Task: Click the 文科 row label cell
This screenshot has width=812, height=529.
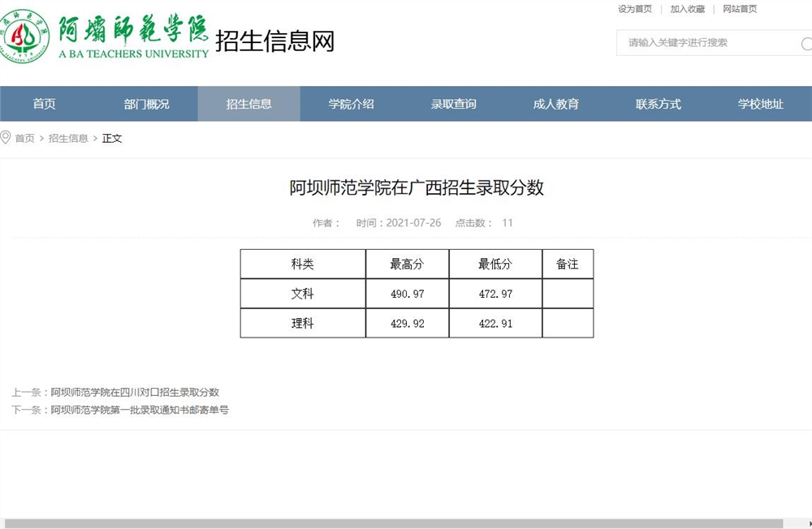Action: click(x=303, y=294)
